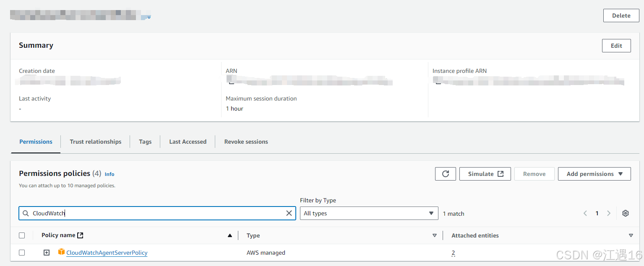Click the external link icon beside Policy name
Viewport: 644px width, 266px height.
pos(81,235)
